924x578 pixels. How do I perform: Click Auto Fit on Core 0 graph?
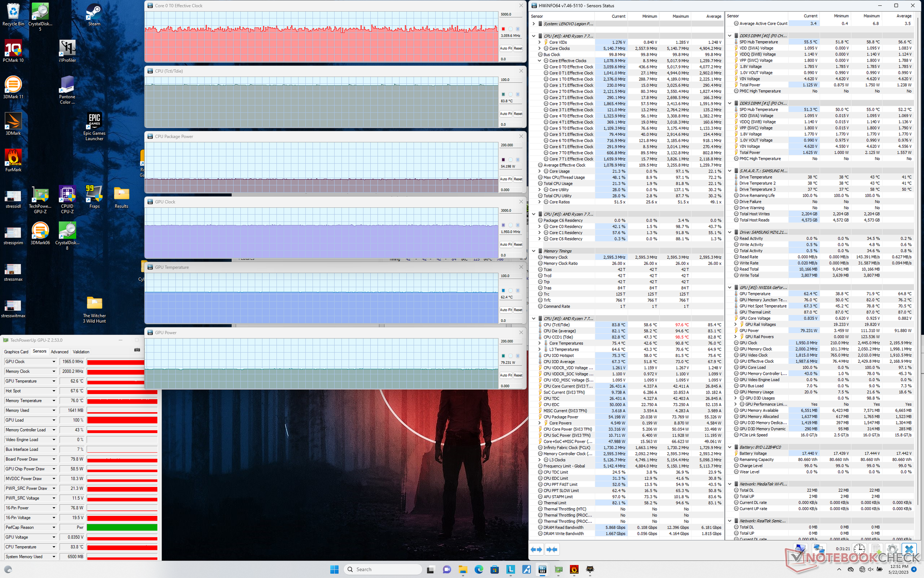click(x=505, y=48)
